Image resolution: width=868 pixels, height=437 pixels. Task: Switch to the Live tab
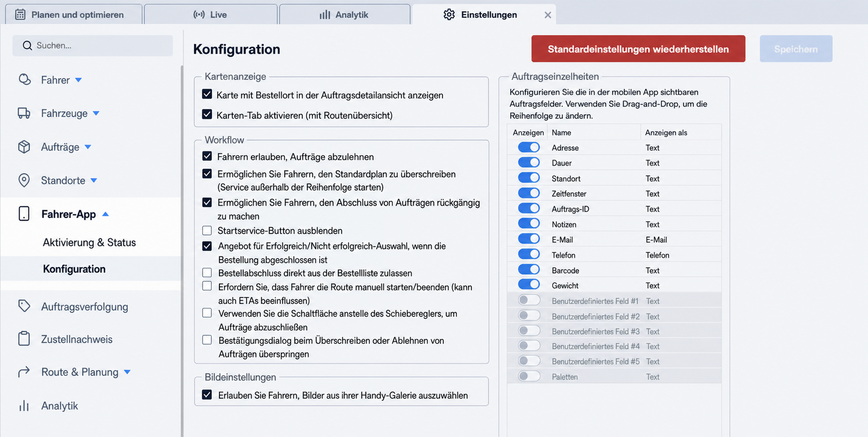211,14
